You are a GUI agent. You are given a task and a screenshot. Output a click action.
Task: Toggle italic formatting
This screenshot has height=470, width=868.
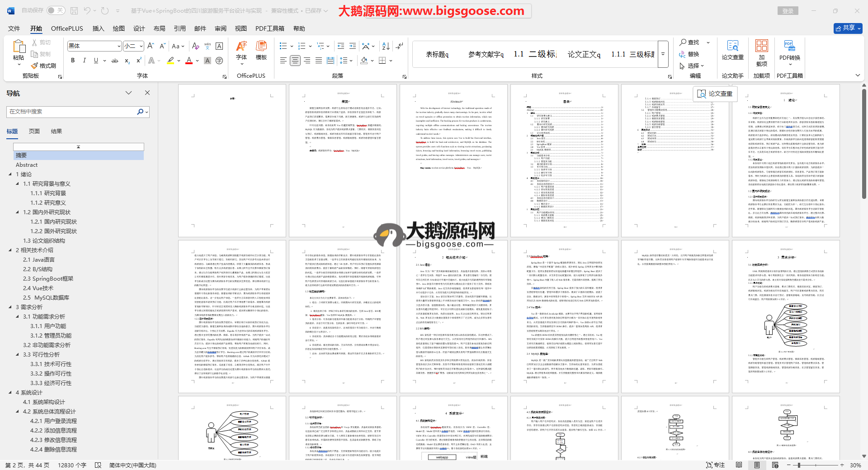tap(84, 61)
